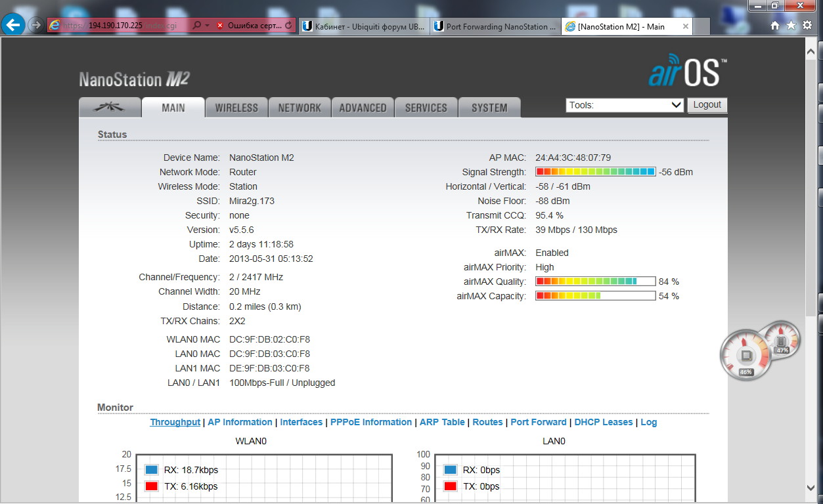
Task: Open the AP Information link
Action: pyautogui.click(x=240, y=422)
